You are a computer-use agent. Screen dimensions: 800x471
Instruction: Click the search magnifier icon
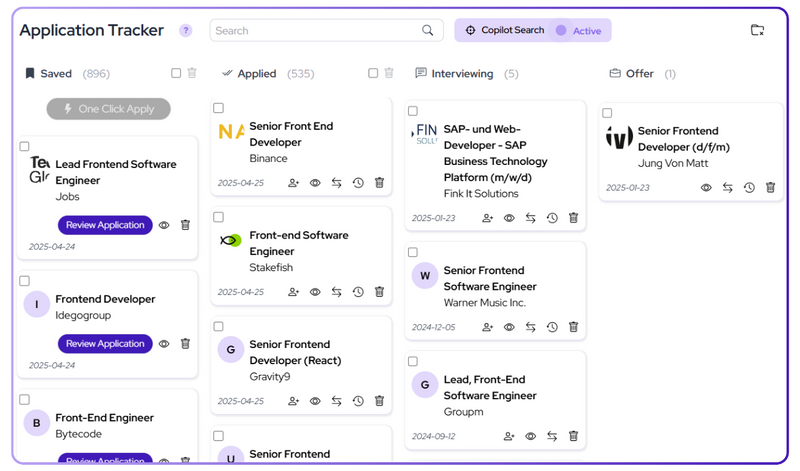(428, 31)
